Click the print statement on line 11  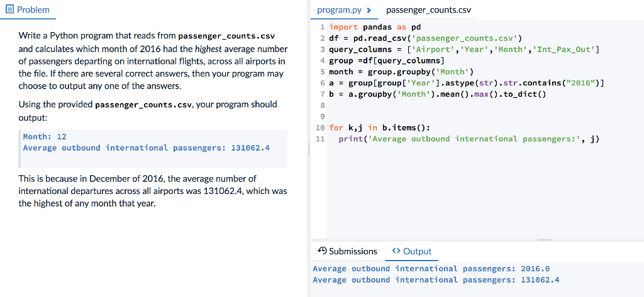click(x=469, y=139)
